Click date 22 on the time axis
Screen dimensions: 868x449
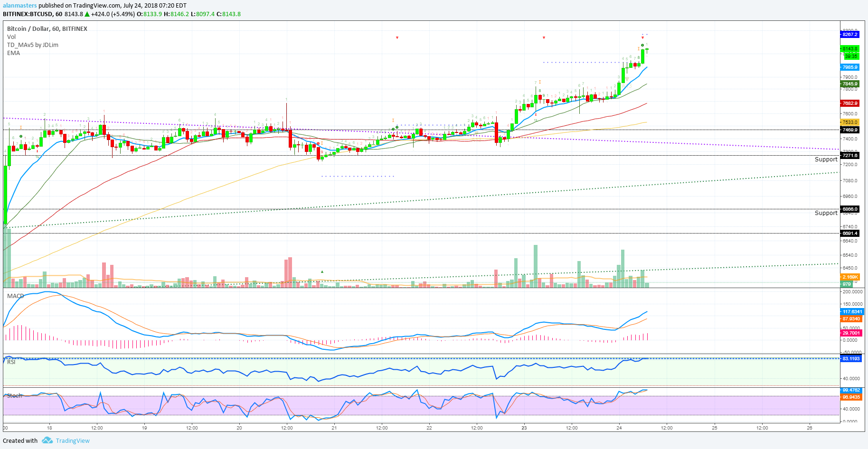(x=429, y=428)
